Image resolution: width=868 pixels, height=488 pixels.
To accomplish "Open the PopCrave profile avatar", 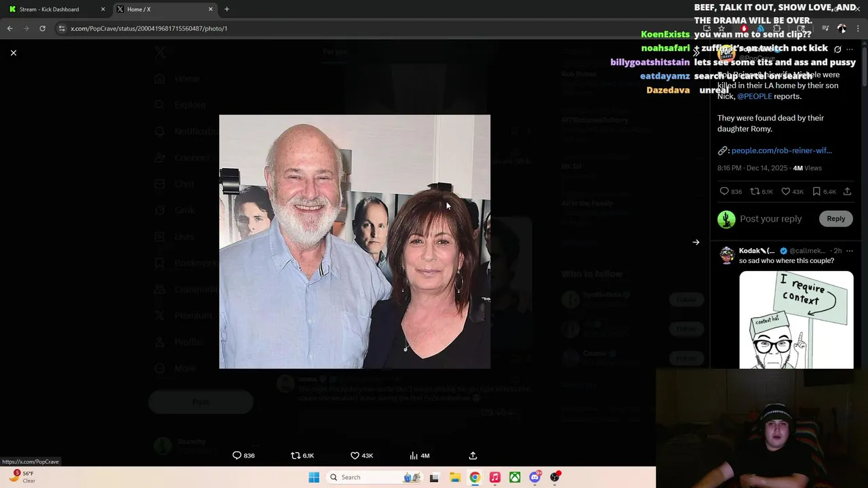I will (726, 53).
